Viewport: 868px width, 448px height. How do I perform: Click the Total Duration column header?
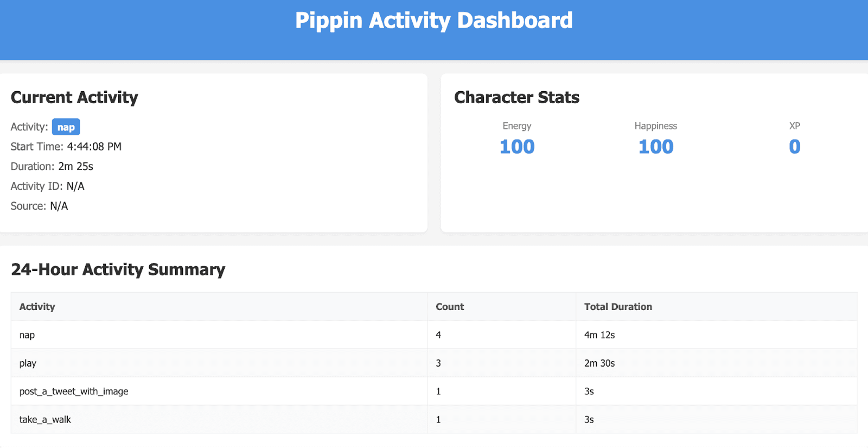[x=618, y=307]
